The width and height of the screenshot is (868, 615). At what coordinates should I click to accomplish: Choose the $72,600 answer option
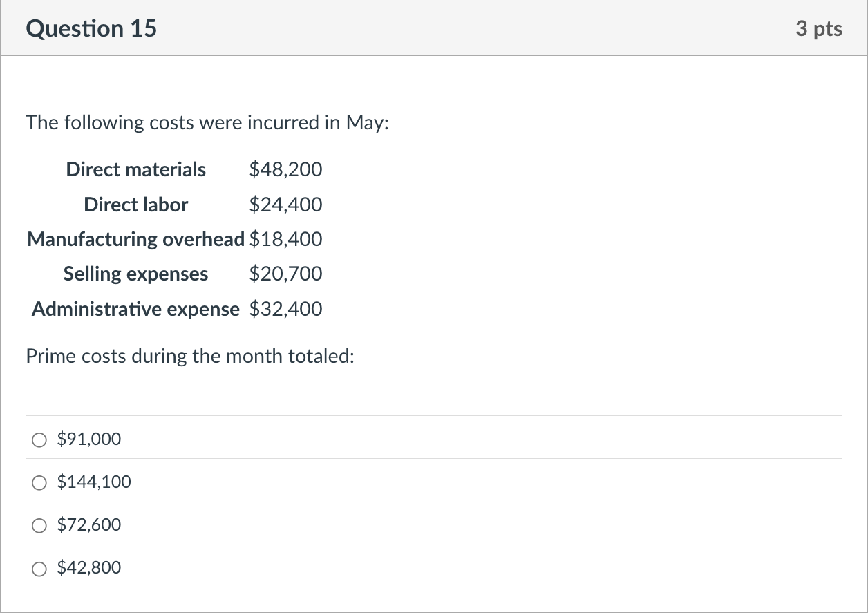pyautogui.click(x=88, y=525)
